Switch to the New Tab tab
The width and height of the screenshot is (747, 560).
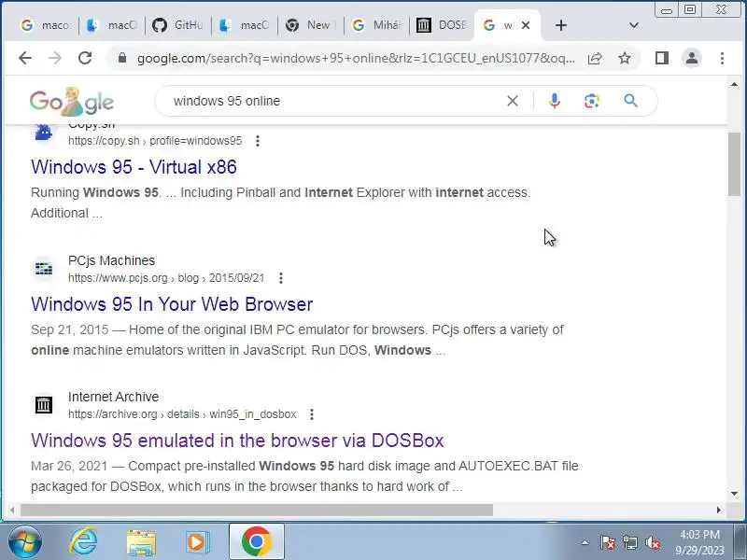coord(310,25)
